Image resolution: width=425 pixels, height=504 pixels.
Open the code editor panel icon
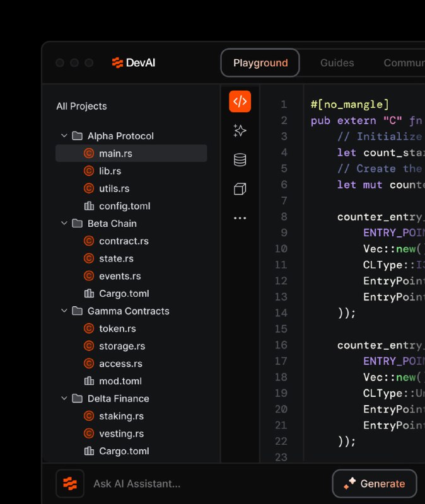(x=240, y=101)
